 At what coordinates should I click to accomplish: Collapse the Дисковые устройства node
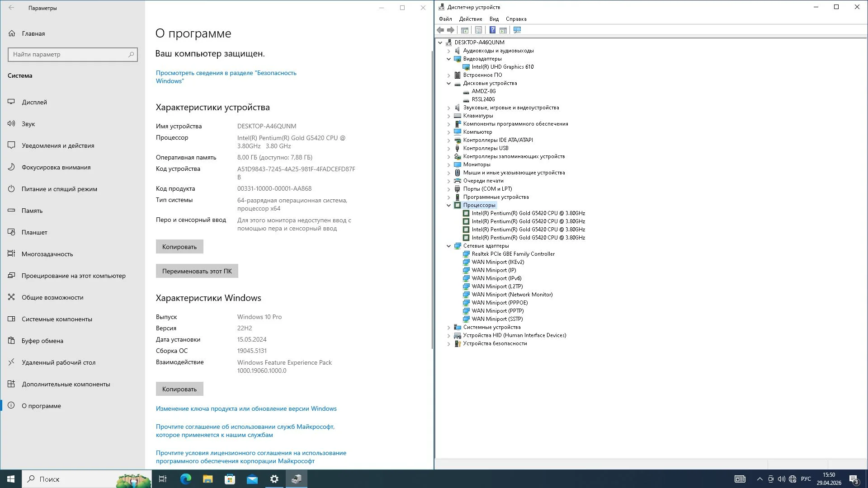[449, 83]
